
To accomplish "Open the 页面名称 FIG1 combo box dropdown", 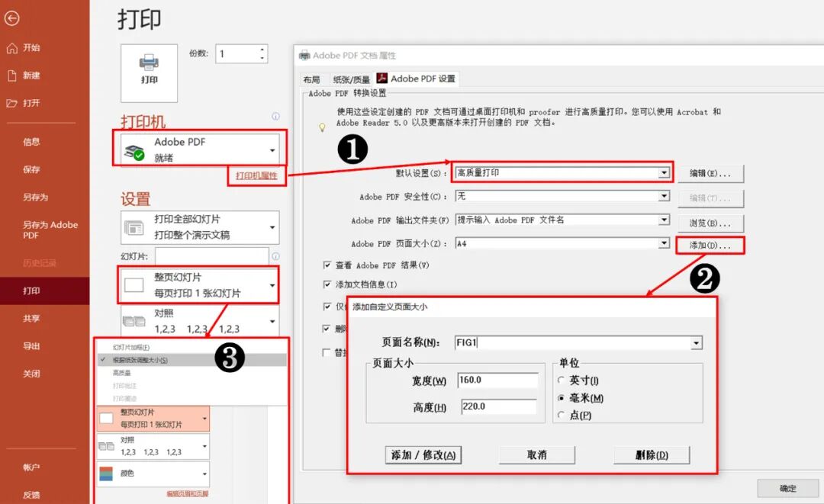I will tap(695, 343).
